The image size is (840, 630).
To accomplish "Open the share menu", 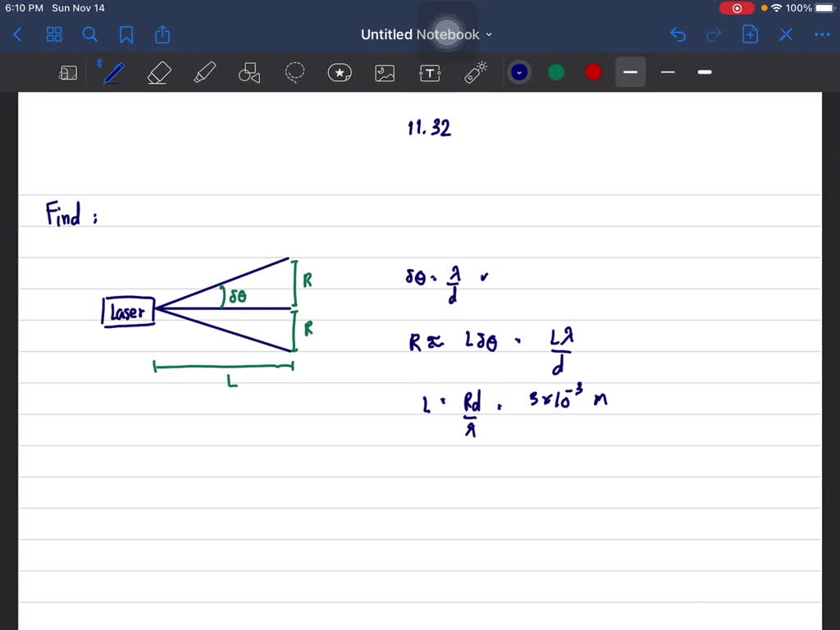I will tap(162, 34).
